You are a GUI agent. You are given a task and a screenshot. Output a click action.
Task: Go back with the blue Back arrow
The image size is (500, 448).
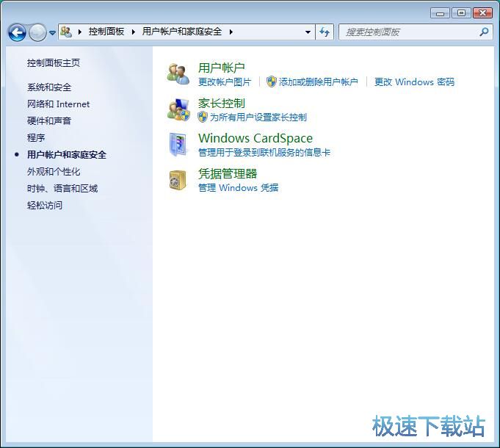pyautogui.click(x=17, y=32)
